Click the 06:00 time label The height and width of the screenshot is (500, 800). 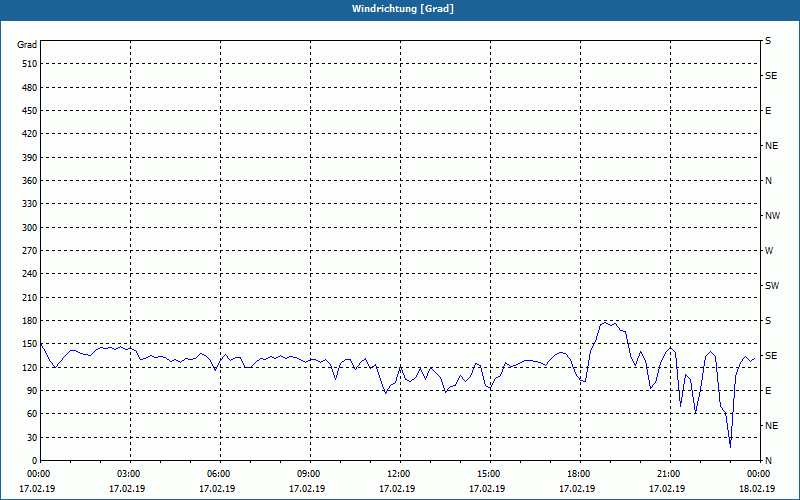[x=217, y=474]
